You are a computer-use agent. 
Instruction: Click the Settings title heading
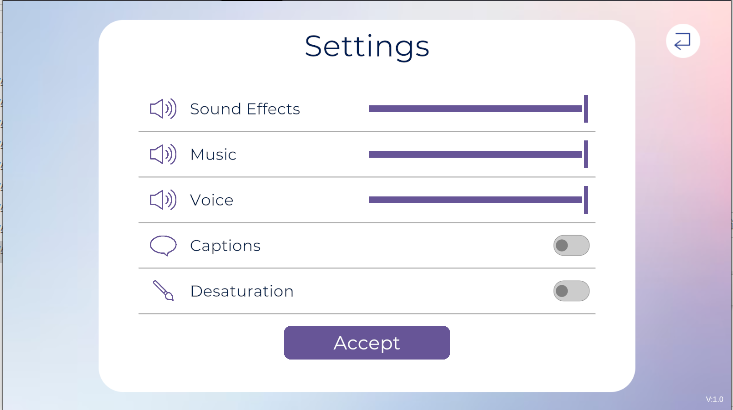(367, 46)
